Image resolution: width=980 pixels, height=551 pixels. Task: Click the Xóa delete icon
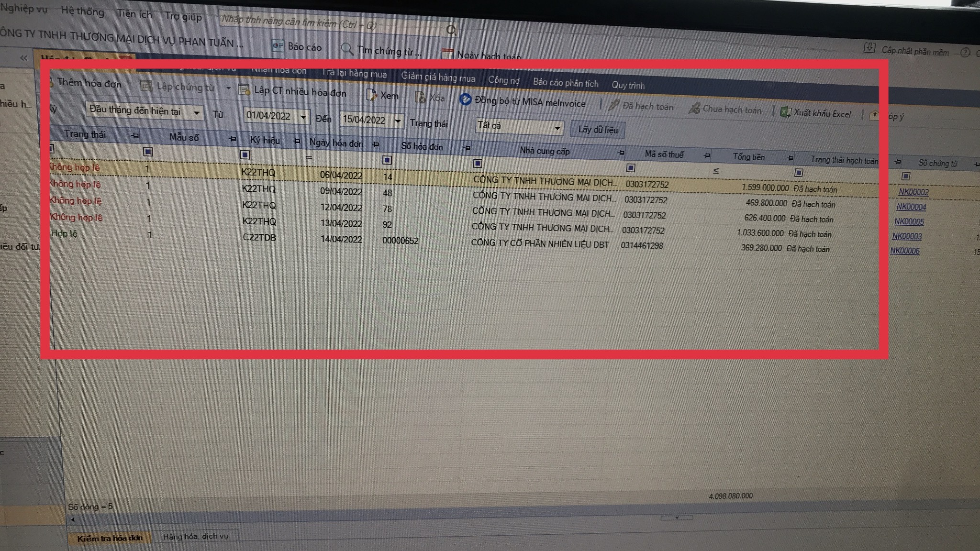click(420, 97)
